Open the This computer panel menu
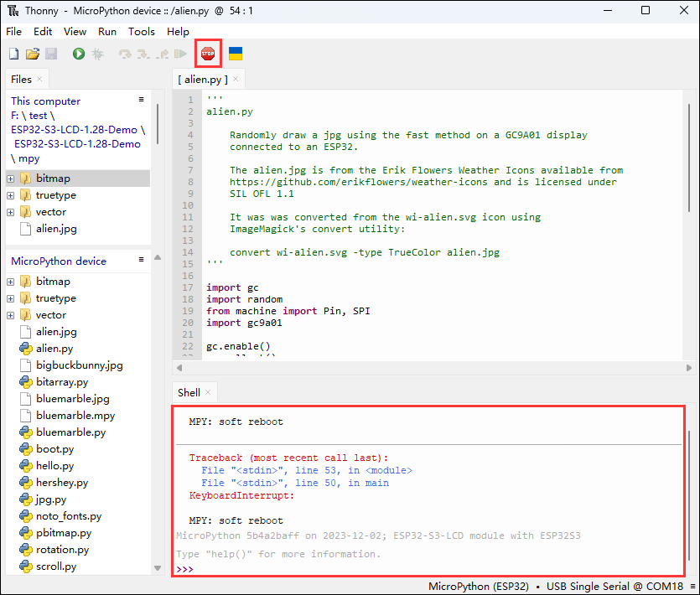700x595 pixels. click(x=142, y=100)
